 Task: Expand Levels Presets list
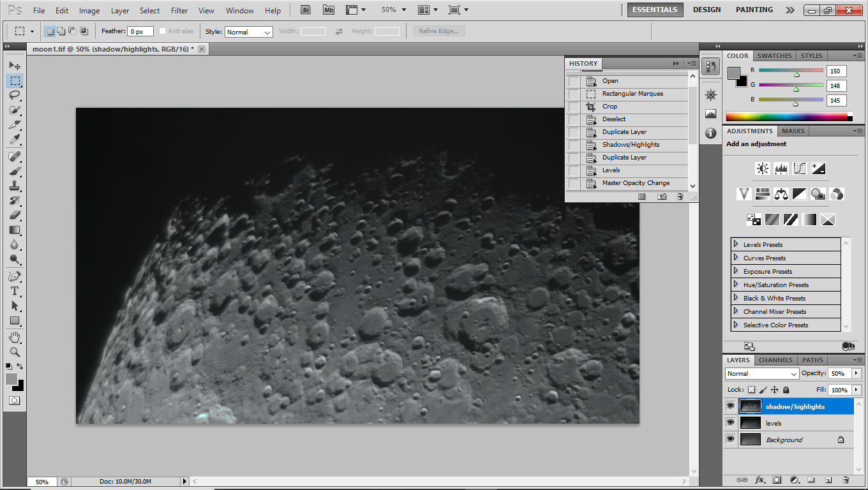click(x=736, y=244)
